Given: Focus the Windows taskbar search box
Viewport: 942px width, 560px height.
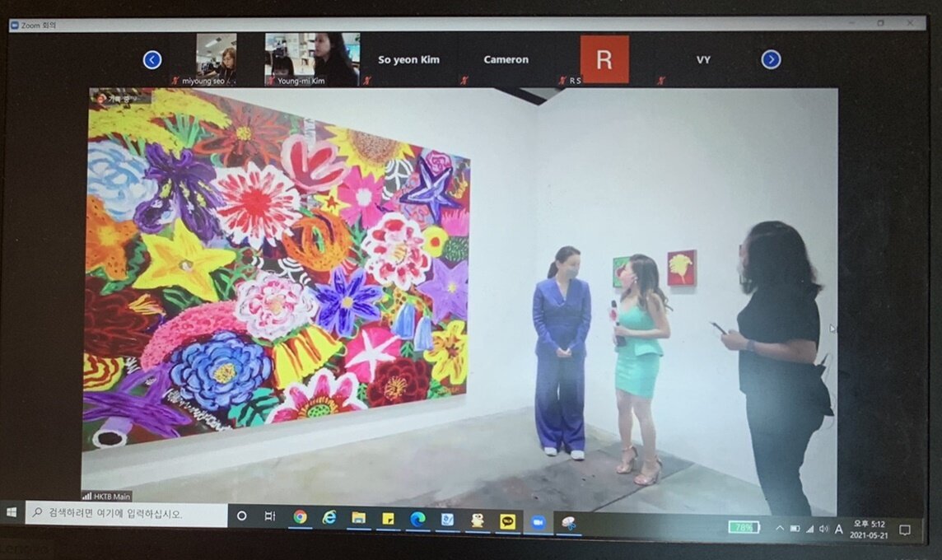Looking at the screenshot, I should click(x=126, y=515).
